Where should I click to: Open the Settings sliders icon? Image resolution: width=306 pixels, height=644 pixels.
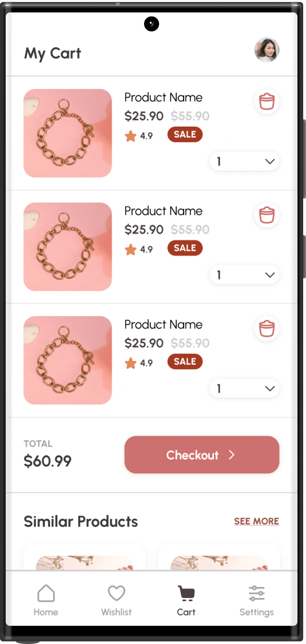click(257, 593)
